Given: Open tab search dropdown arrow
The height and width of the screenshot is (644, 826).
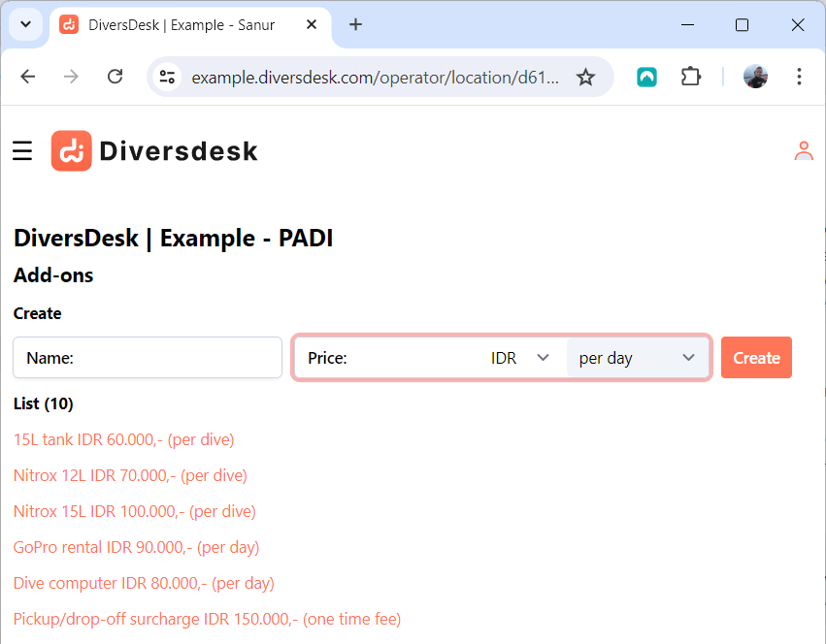Looking at the screenshot, I should click(26, 24).
